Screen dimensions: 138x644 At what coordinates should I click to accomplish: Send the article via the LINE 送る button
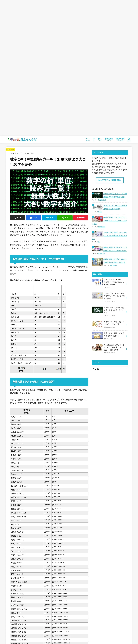(65, 218)
